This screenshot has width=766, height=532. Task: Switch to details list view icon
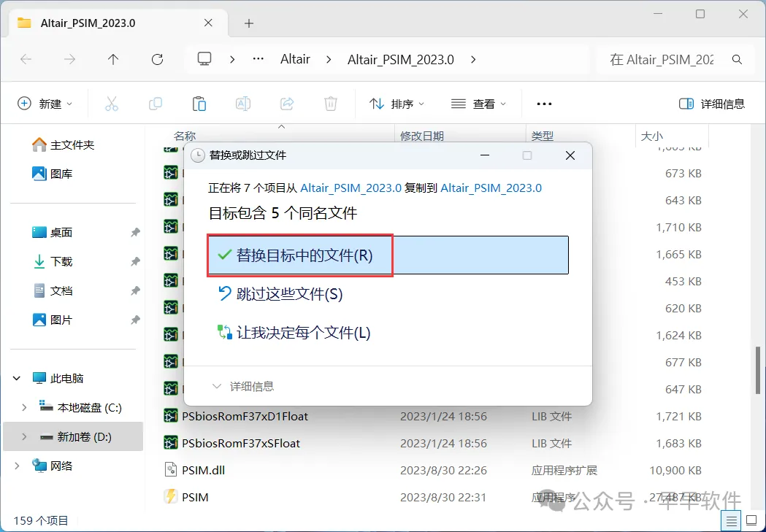click(x=732, y=521)
